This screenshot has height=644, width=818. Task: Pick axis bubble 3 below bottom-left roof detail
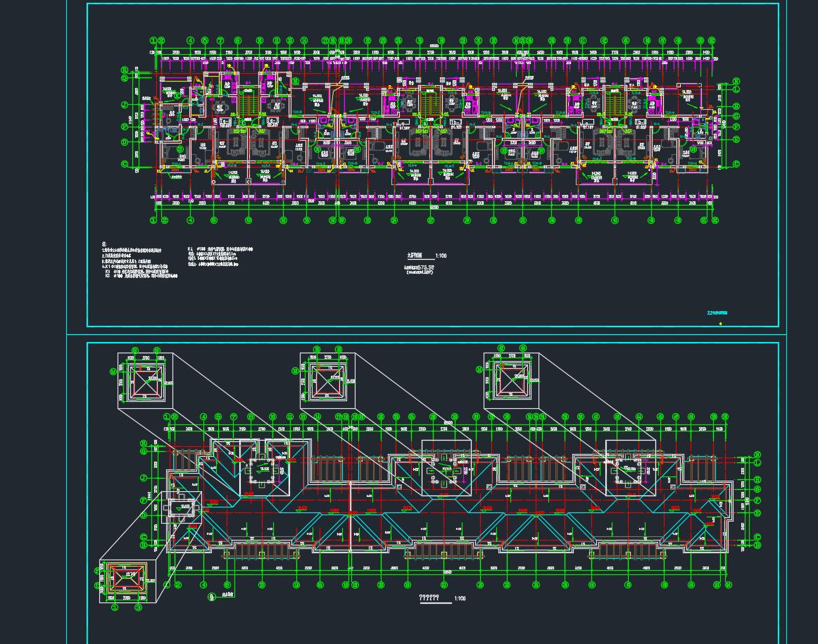pyautogui.click(x=139, y=607)
